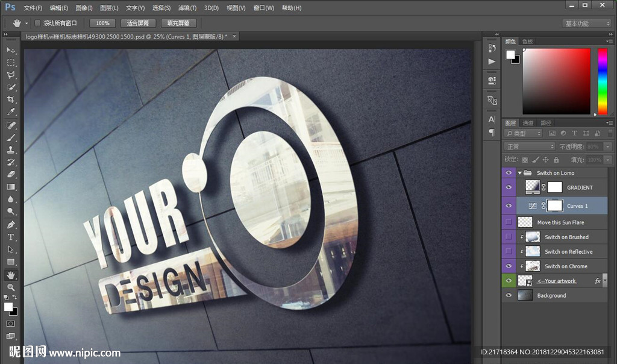
Task: Select the Crop tool
Action: [x=11, y=100]
